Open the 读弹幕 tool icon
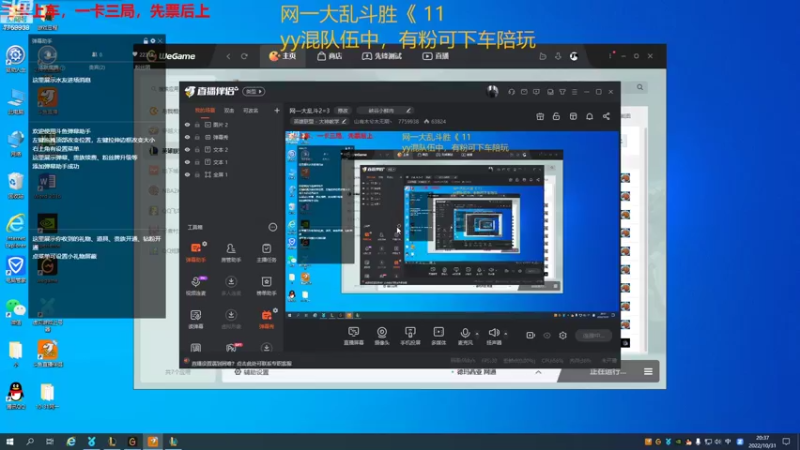 pyautogui.click(x=195, y=319)
